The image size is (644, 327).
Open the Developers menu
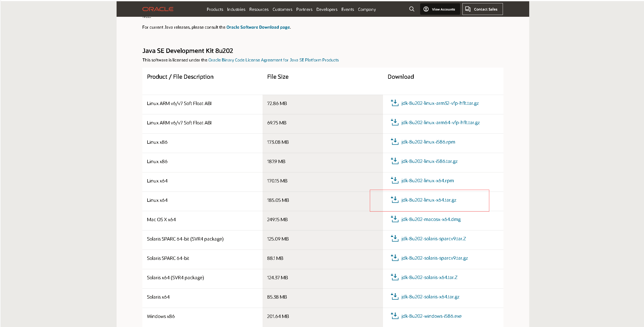coord(327,9)
